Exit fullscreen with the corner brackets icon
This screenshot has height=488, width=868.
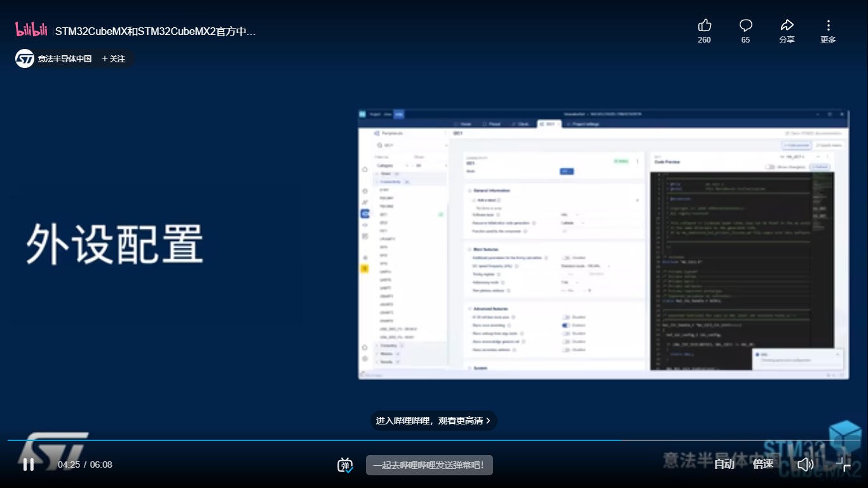tap(843, 464)
